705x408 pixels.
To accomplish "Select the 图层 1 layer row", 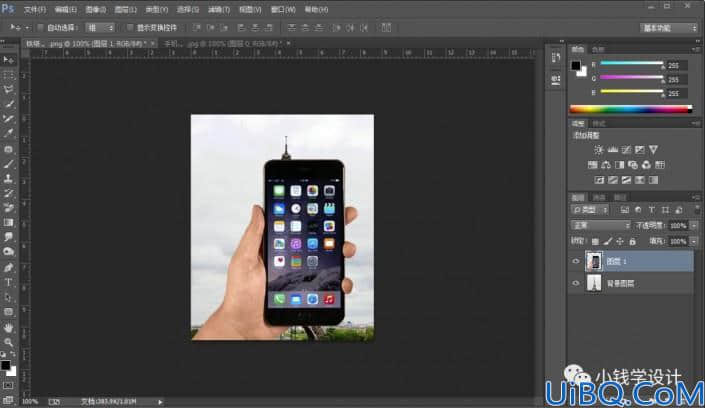I will pyautogui.click(x=631, y=261).
